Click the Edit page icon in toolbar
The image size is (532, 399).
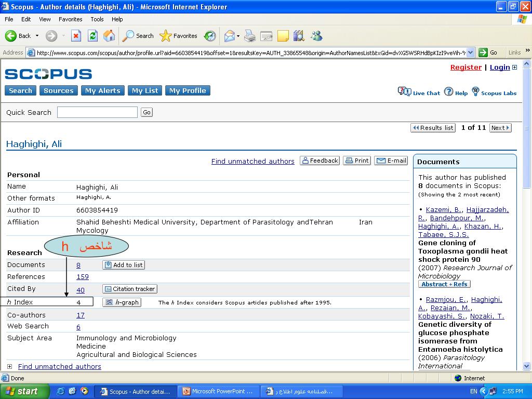click(267, 36)
